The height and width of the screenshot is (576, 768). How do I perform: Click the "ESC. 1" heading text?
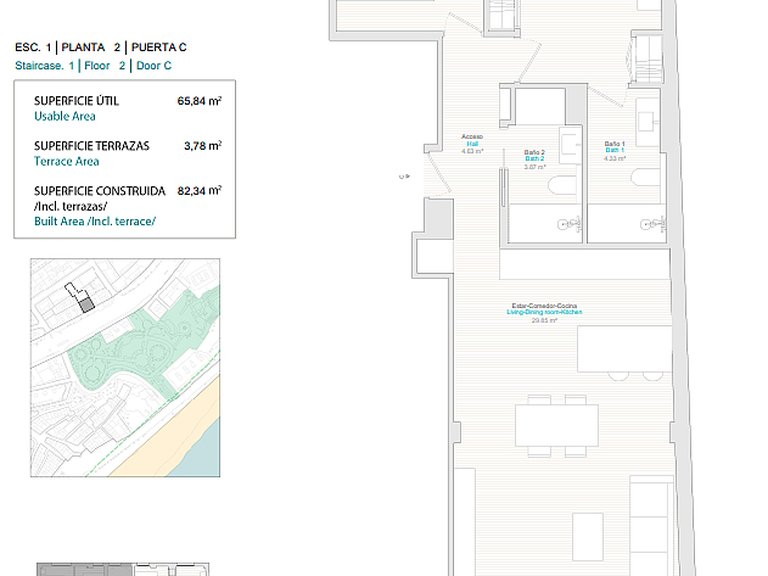coord(33,48)
